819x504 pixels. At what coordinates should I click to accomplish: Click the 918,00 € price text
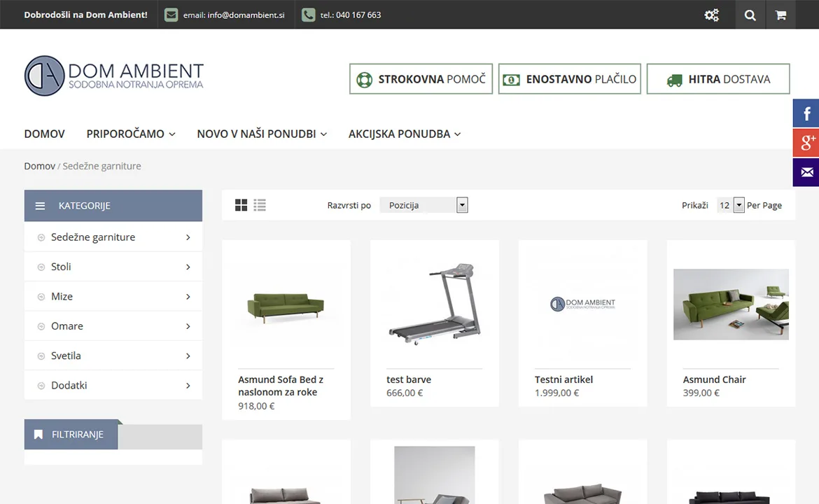tap(256, 406)
